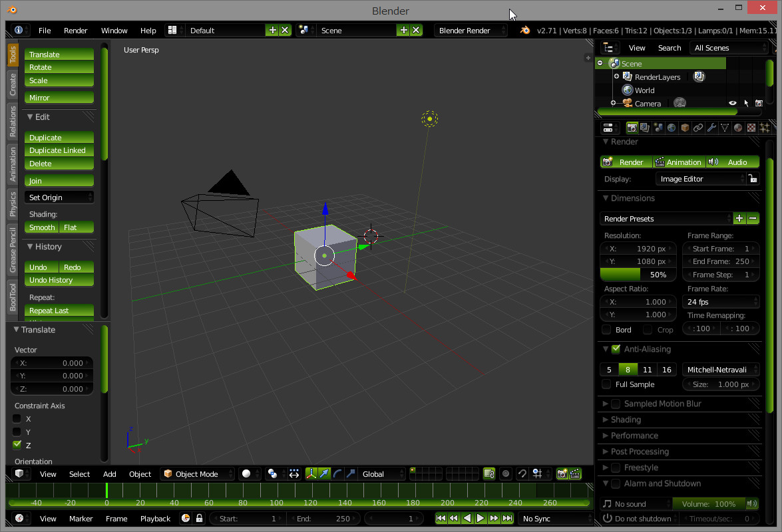Open the Scene properties tab icon
This screenshot has height=532, width=782.
click(x=658, y=128)
